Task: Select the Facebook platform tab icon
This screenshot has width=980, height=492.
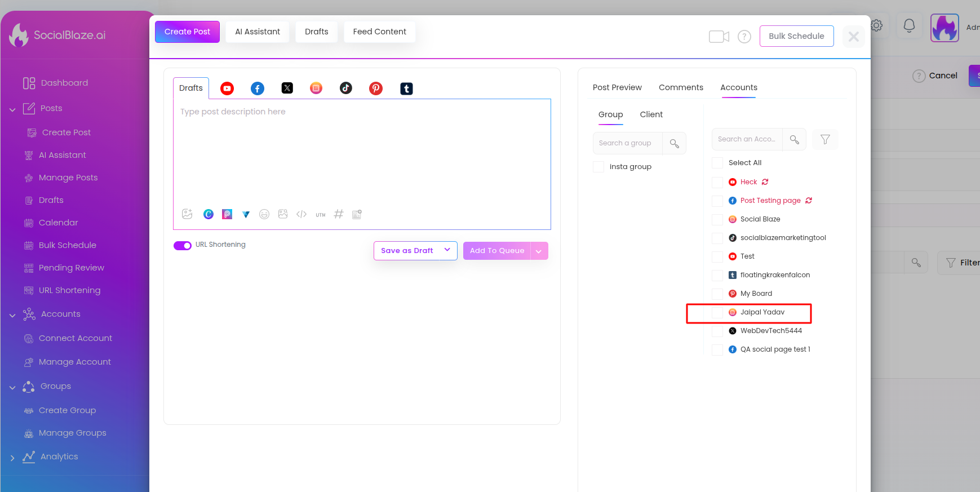Action: [x=258, y=88]
